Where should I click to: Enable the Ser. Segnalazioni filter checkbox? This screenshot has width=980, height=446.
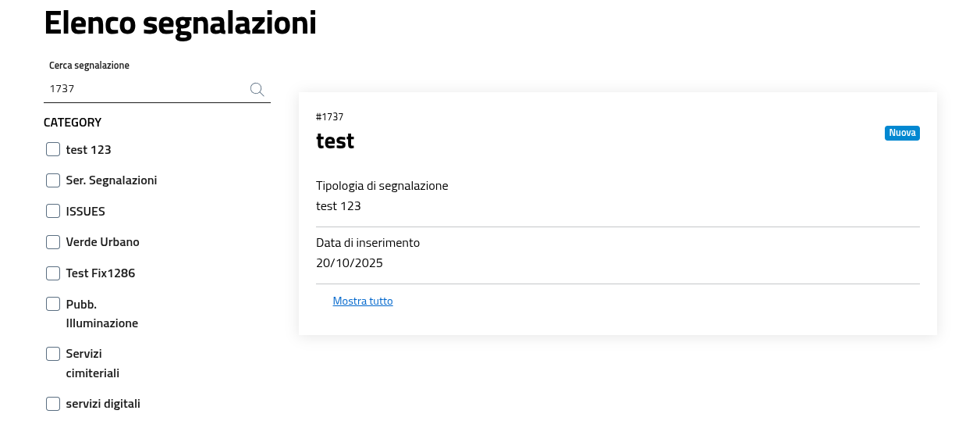coord(53,180)
